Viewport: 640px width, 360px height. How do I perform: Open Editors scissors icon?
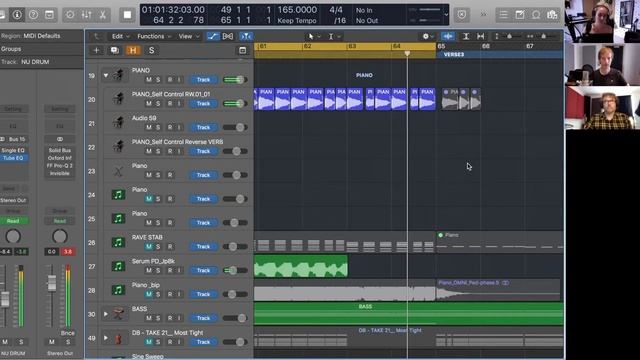103,15
